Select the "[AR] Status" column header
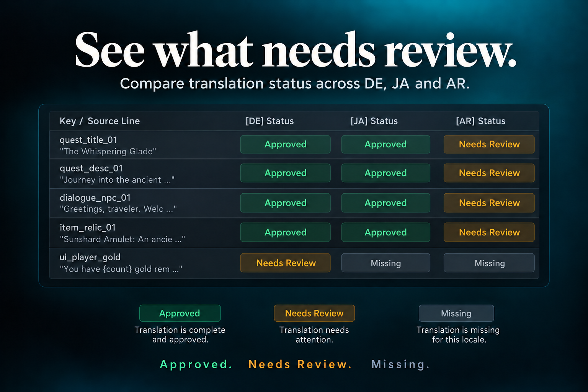588x392 pixels. tap(480, 121)
